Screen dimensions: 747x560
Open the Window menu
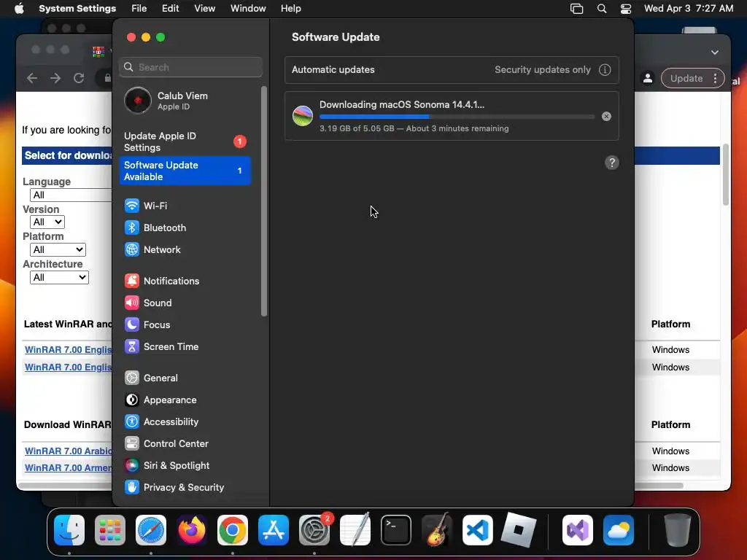(x=248, y=9)
